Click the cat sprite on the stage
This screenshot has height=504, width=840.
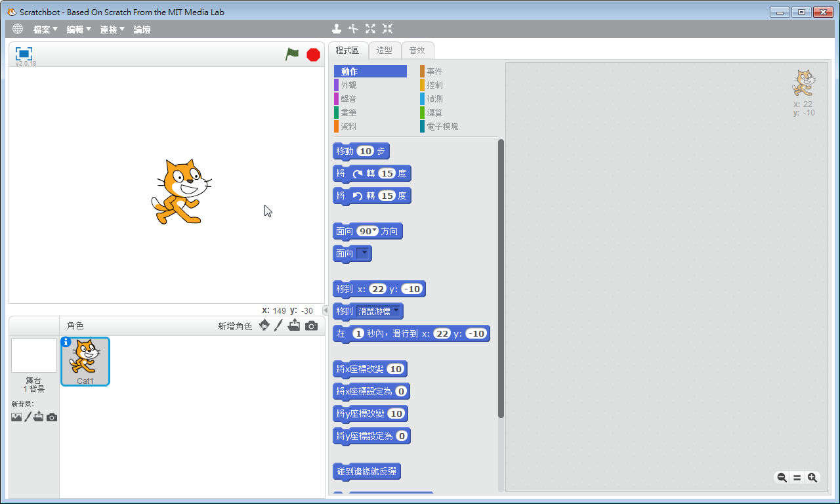tap(180, 191)
